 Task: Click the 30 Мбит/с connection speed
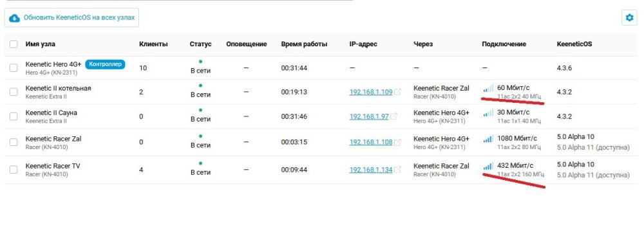coord(513,113)
